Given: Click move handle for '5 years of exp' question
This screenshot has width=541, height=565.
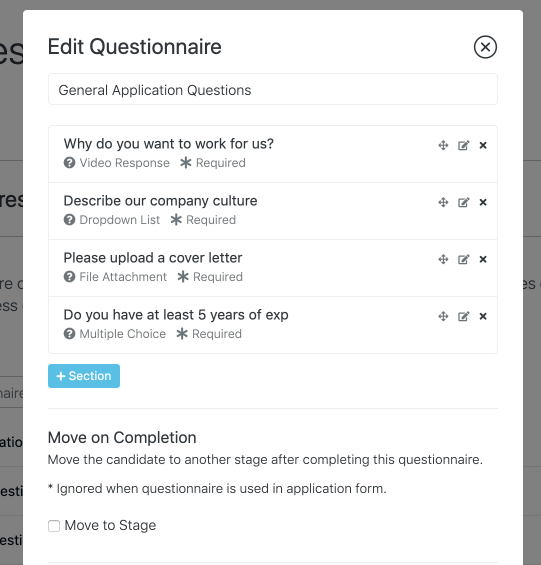Looking at the screenshot, I should pyautogui.click(x=443, y=316).
